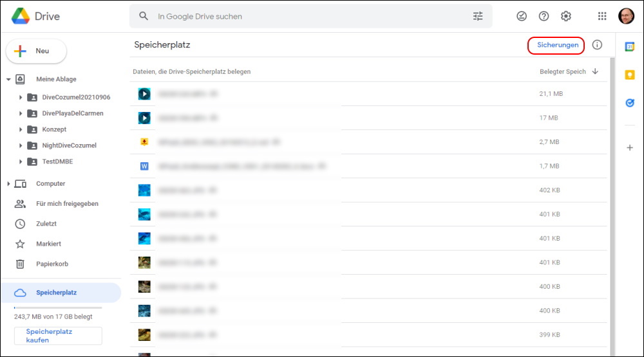Toggle sort direction arrow for storage used
Viewport: 644px width, 357px height.
click(595, 71)
